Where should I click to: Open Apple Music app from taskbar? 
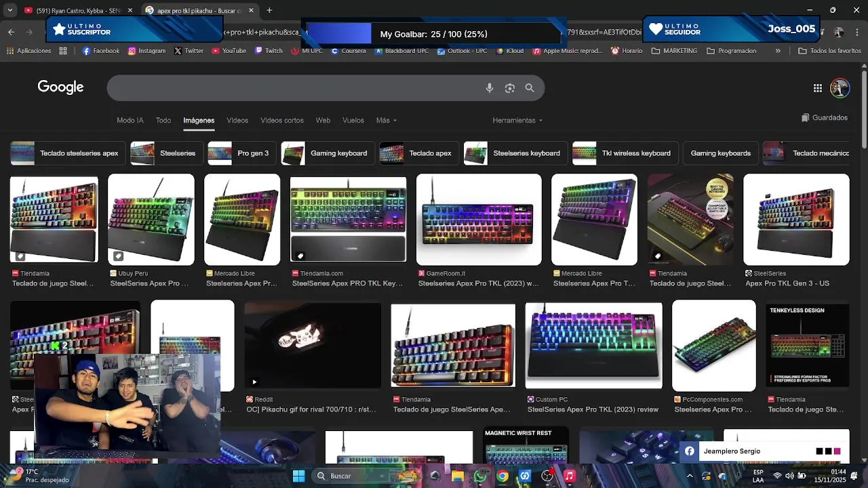point(570,476)
